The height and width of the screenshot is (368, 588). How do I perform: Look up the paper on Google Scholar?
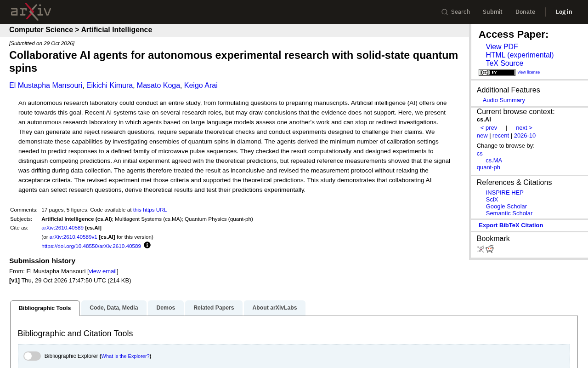click(506, 207)
